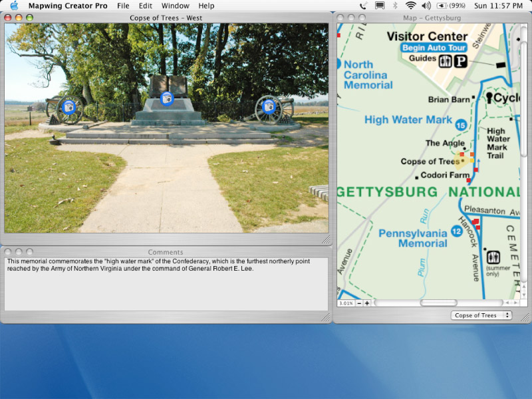Image resolution: width=532 pixels, height=399 pixels.
Task: Click map horizontal scrollbar right arrow
Action: pyautogui.click(x=516, y=303)
